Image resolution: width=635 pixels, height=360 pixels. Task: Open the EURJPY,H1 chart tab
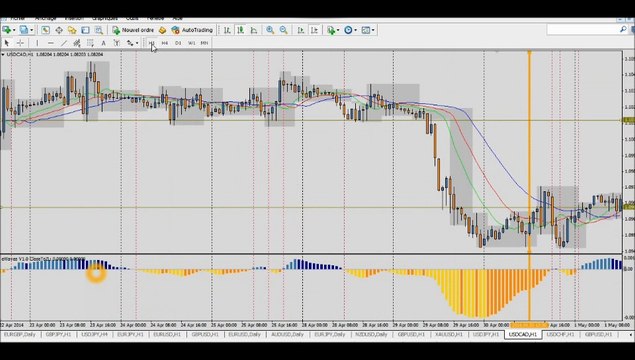[x=130, y=334]
